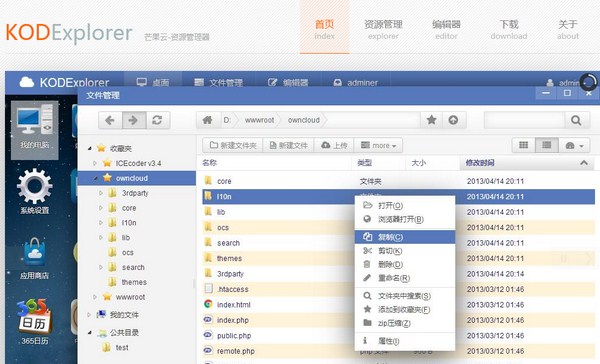Choose Open in browser from context menu

pyautogui.click(x=405, y=219)
